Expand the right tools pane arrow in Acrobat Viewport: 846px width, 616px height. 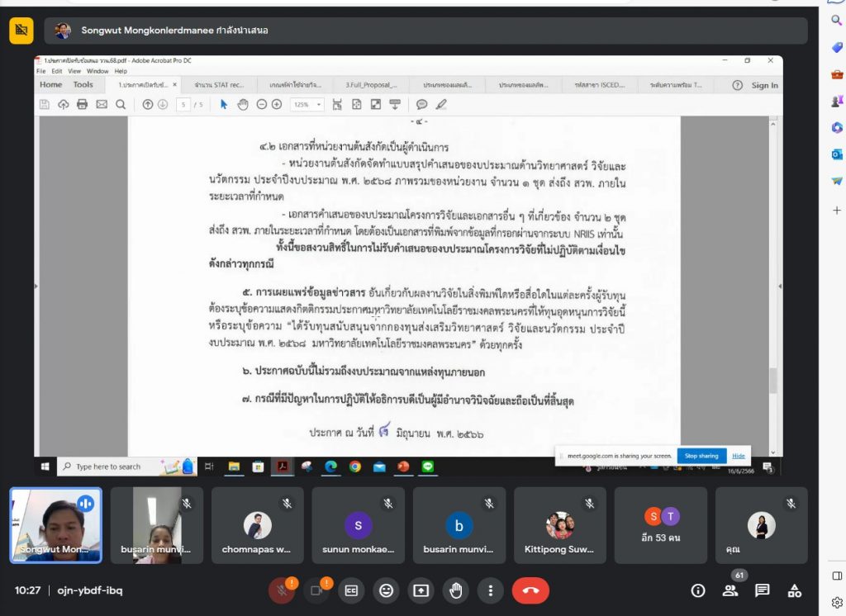click(780, 286)
